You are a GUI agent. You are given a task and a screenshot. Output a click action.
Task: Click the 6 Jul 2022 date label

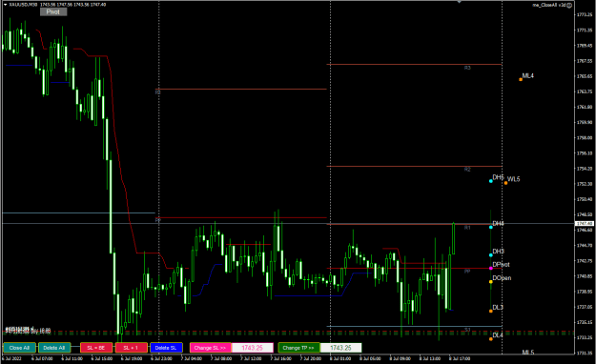pyautogui.click(x=11, y=358)
